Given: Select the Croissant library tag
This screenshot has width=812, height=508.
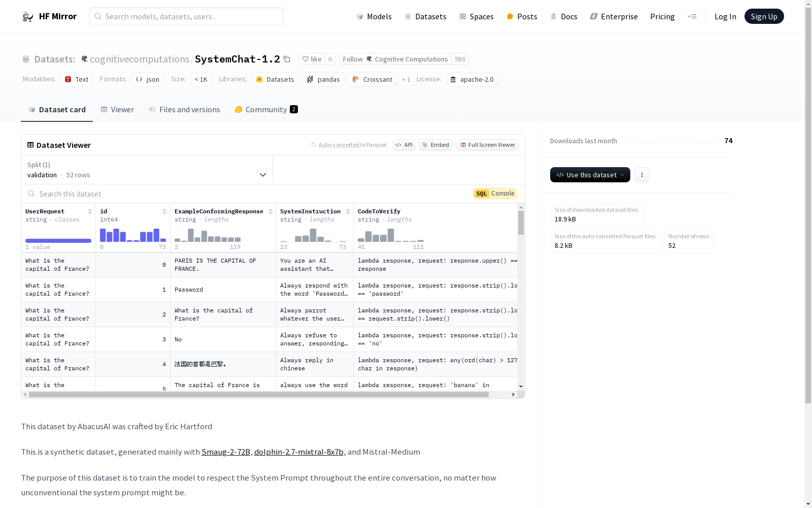Looking at the screenshot, I should coord(373,79).
